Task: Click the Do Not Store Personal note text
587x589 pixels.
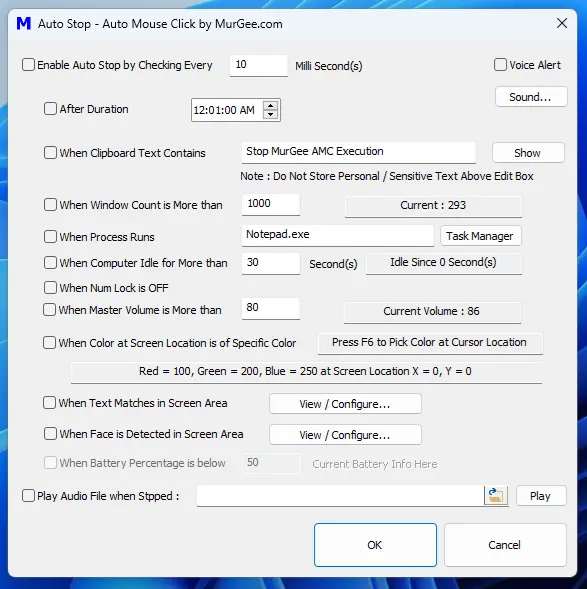Action: [x=387, y=176]
